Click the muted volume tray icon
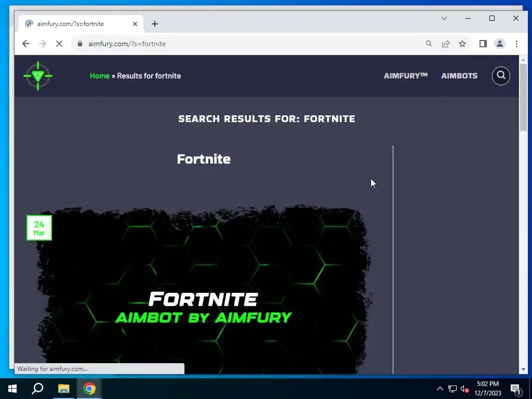The width and height of the screenshot is (532, 399). 464,389
